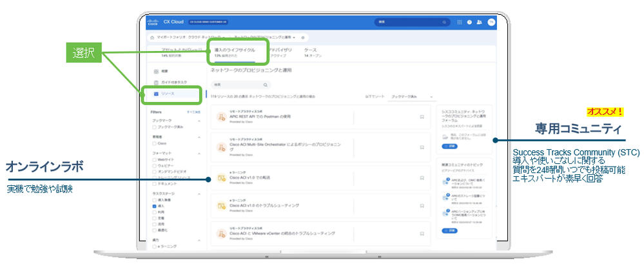The image size is (644, 264).
Task: Go to home via the house icon
Action: [152, 37]
